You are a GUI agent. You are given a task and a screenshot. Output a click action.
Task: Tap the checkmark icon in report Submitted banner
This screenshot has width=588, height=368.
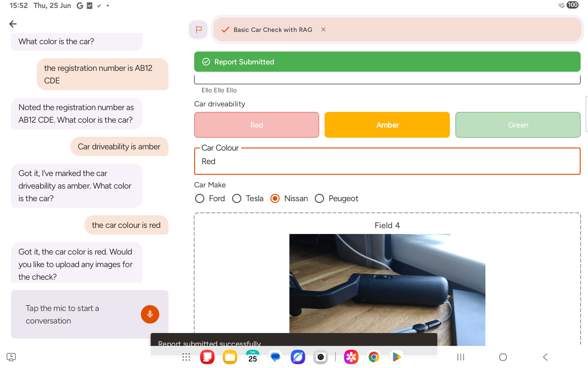click(206, 62)
